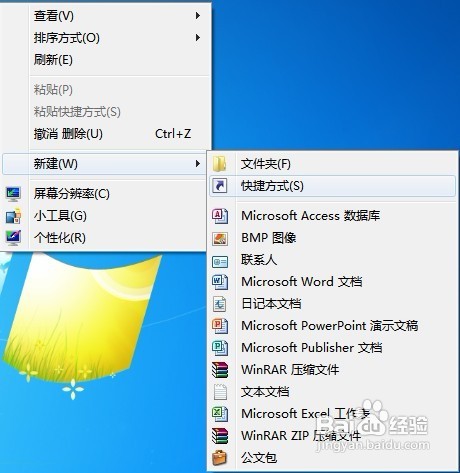Click the PowerPoint presentation icon
460x473 pixels.
220,326
